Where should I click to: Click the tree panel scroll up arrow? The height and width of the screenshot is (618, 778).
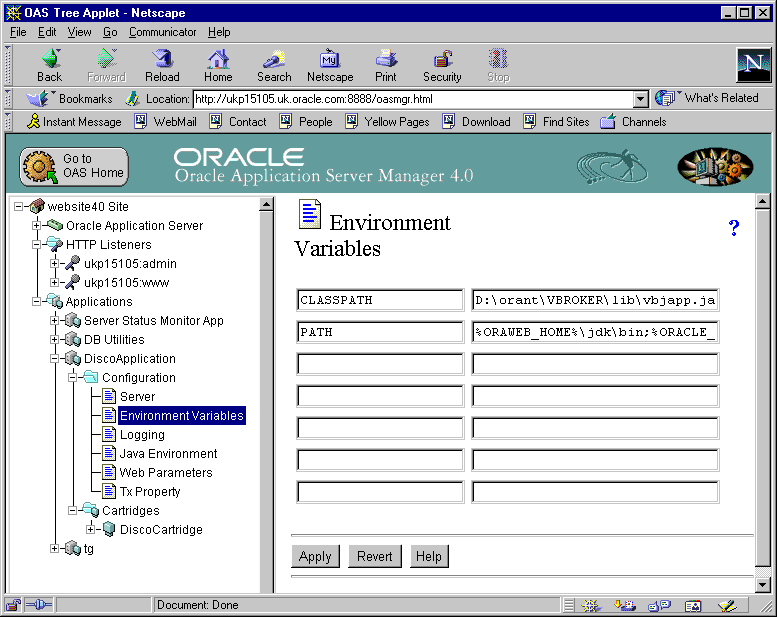[x=266, y=204]
